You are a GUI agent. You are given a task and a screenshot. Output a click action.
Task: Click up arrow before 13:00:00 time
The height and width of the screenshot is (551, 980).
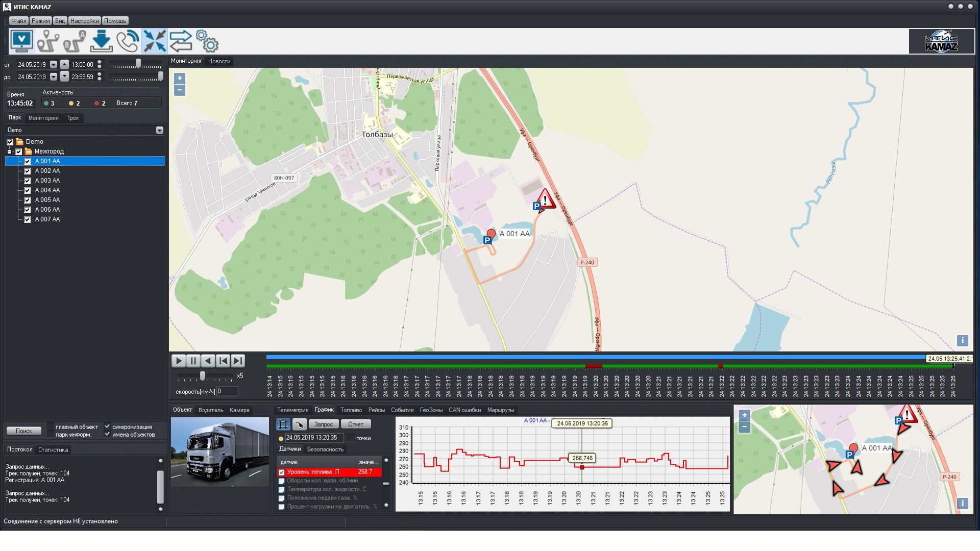pos(64,65)
